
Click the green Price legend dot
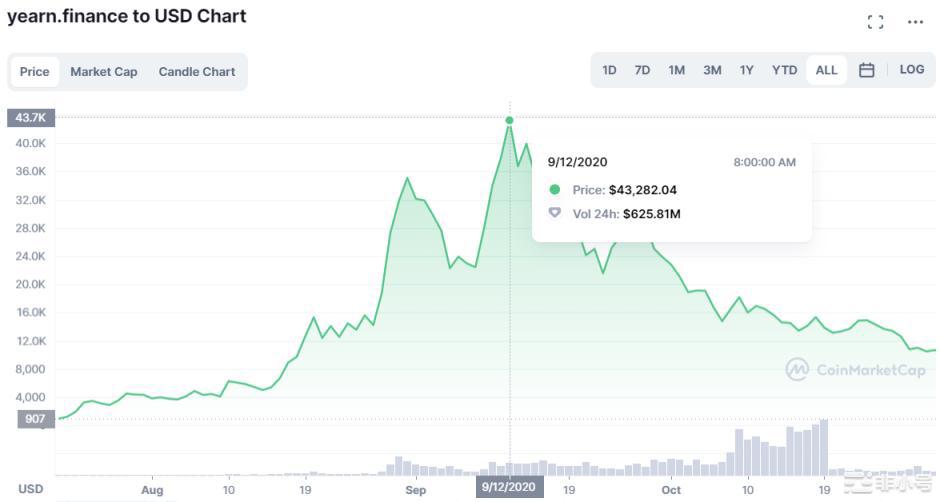pos(555,190)
